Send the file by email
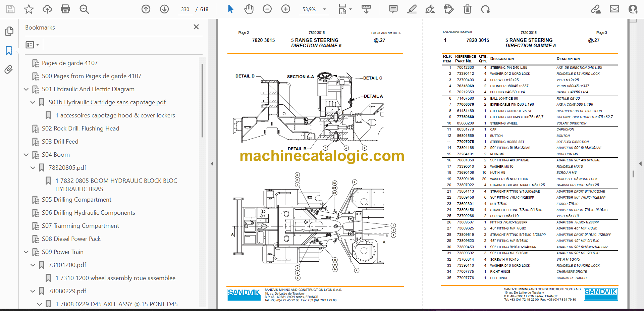Screen dimensions: 644x311 [x=614, y=9]
